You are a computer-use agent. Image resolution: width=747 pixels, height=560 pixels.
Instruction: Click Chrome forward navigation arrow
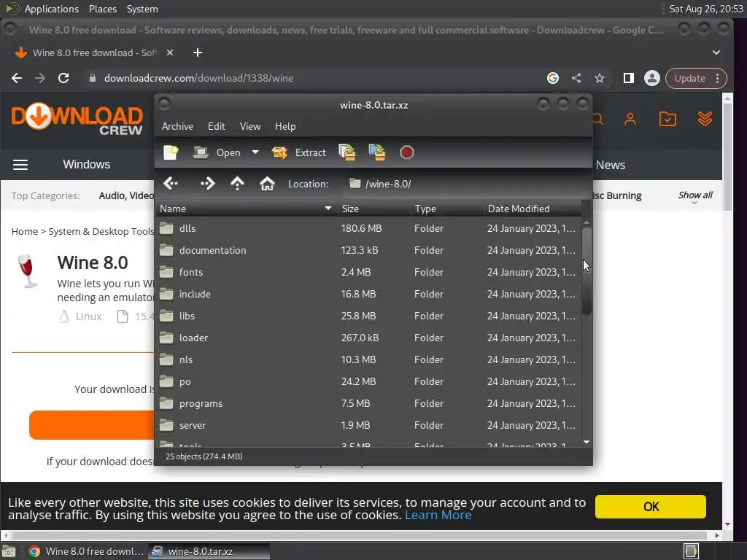click(x=40, y=78)
